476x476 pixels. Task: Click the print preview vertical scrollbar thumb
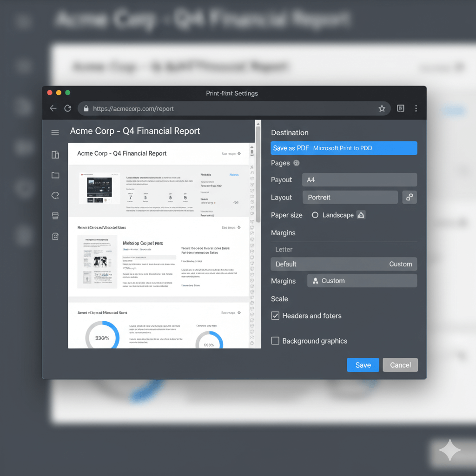pyautogui.click(x=258, y=174)
